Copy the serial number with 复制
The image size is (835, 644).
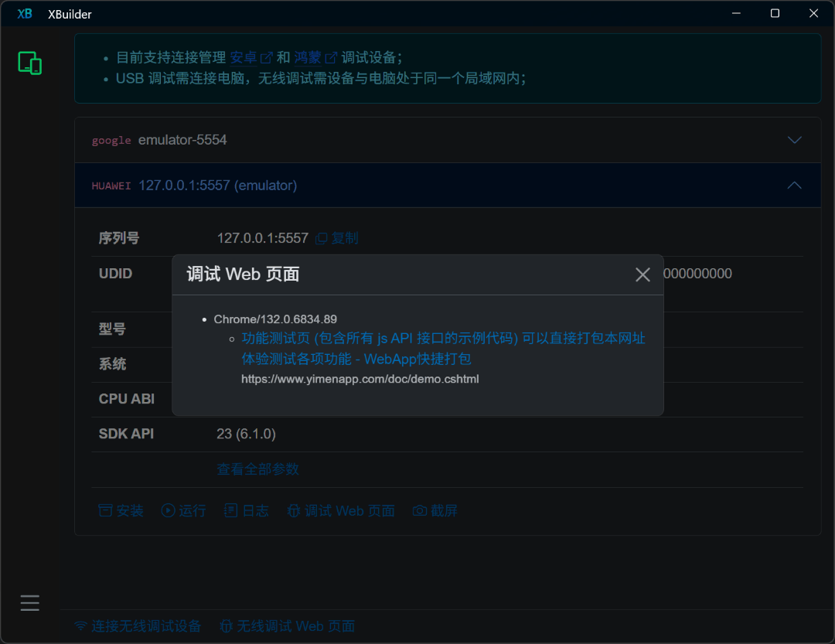point(337,238)
